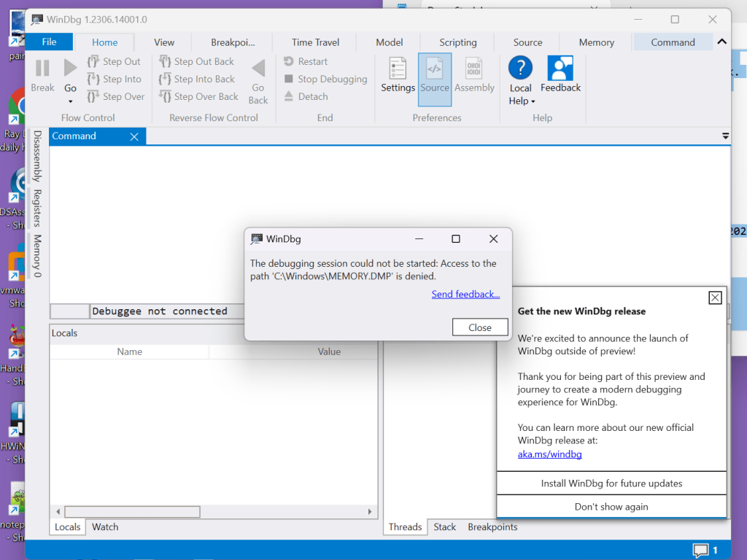747x560 pixels.
Task: Open the Model ribbon tab
Action: 390,42
